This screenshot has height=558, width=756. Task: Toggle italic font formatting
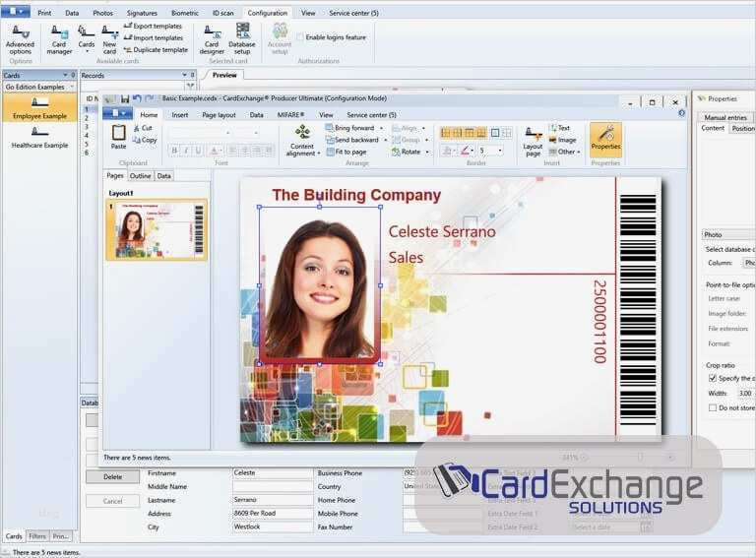click(x=186, y=151)
